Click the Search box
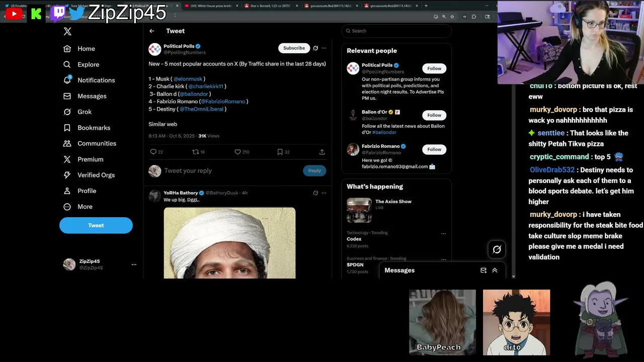This screenshot has height=362, width=644. click(396, 31)
